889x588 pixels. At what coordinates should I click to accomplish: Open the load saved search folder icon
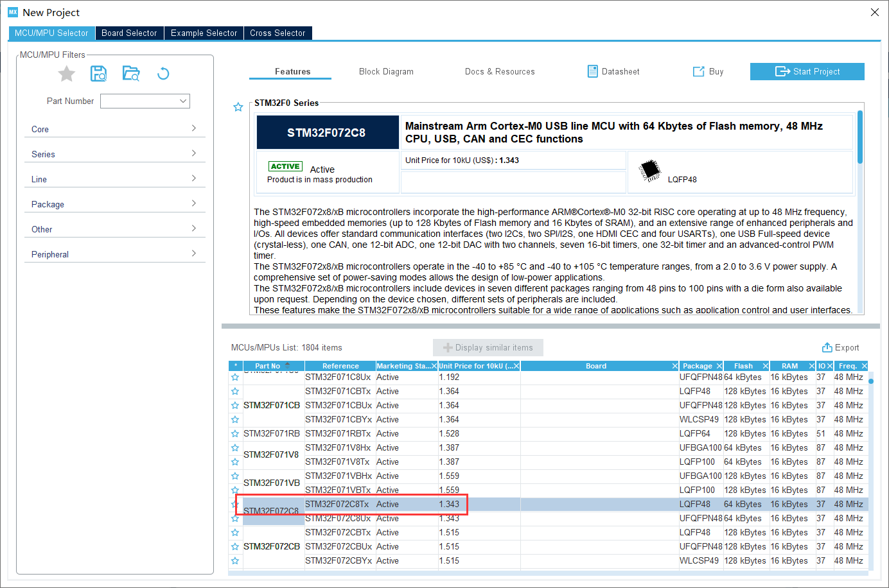pos(131,73)
